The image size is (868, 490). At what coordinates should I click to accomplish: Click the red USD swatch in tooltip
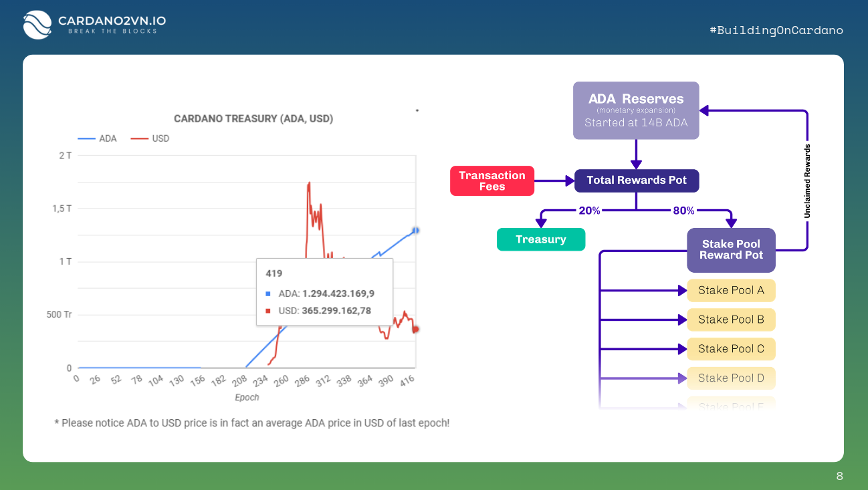pyautogui.click(x=268, y=311)
